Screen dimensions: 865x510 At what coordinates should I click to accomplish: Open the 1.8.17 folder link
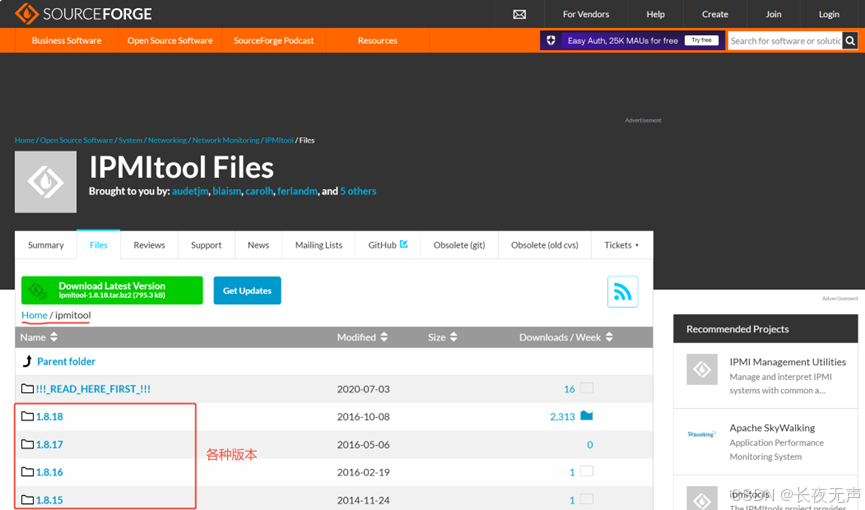point(50,444)
